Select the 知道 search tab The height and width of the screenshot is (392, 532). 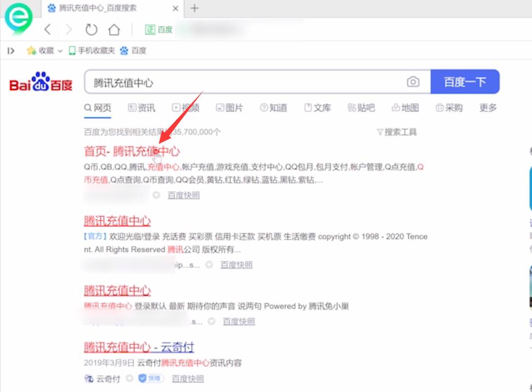(274, 108)
